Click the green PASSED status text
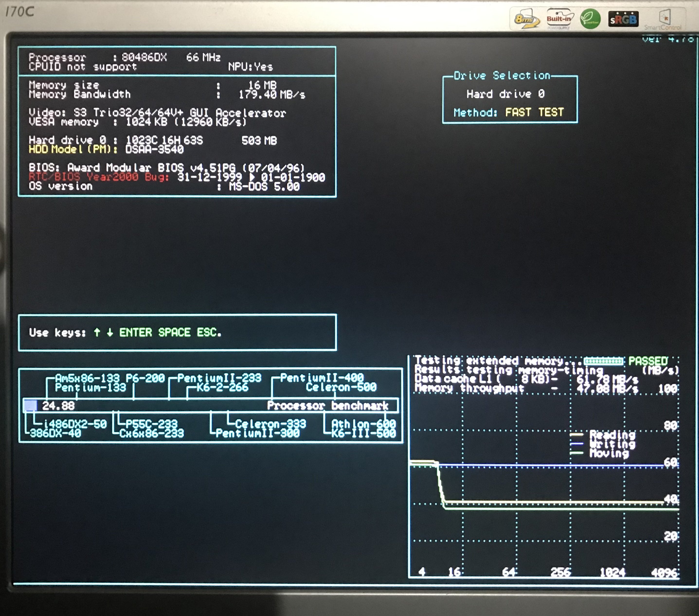This screenshot has height=616, width=699. click(648, 361)
